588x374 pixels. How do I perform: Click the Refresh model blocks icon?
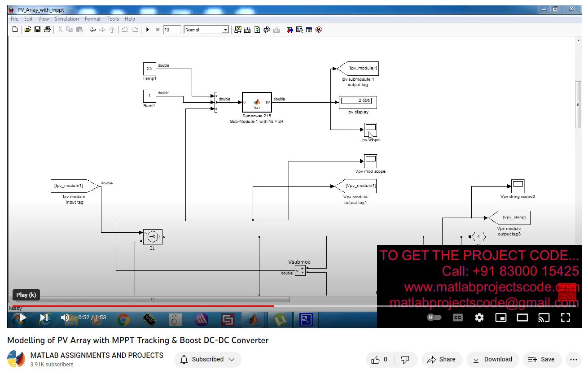257,30
